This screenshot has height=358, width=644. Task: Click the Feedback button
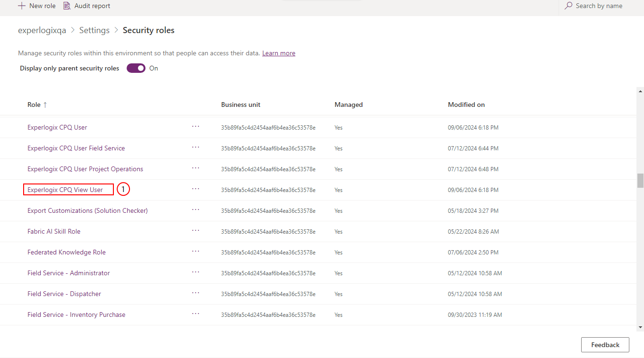(605, 345)
